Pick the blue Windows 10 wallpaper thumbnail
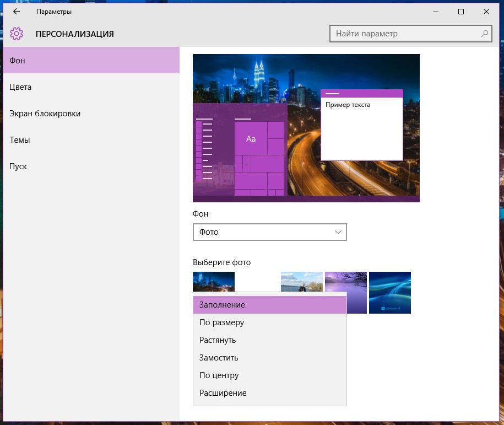 389,292
